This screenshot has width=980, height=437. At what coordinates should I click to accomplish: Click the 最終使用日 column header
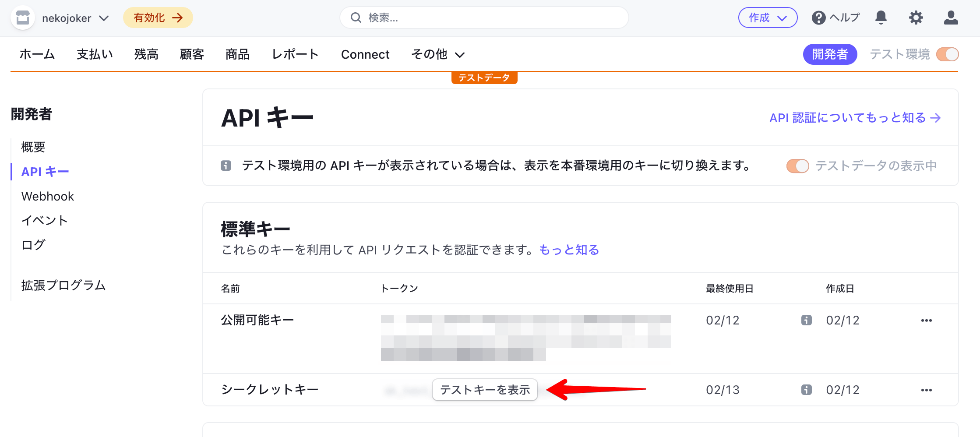tap(730, 289)
